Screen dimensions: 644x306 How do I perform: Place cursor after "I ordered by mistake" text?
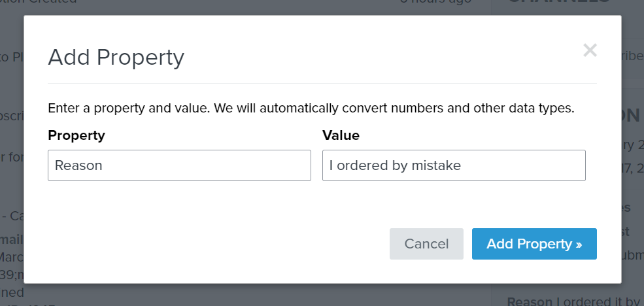[x=462, y=165]
